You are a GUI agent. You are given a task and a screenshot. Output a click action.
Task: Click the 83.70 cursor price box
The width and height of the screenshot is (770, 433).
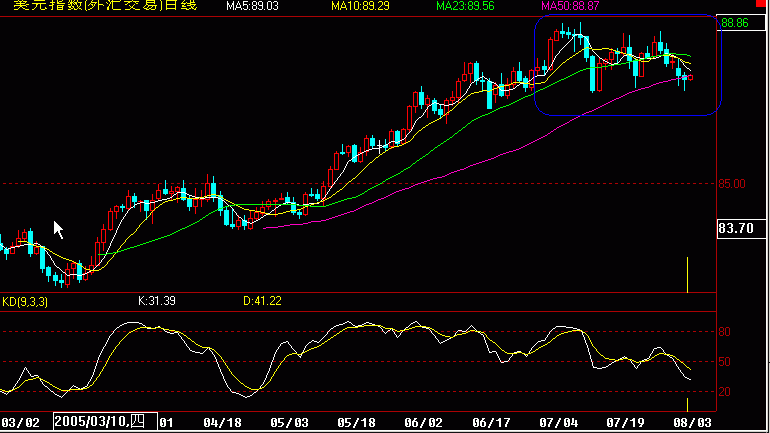pyautogui.click(x=741, y=228)
